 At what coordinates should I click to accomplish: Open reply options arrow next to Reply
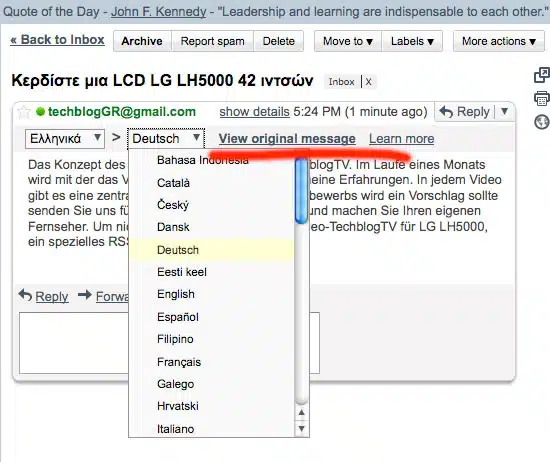(504, 112)
